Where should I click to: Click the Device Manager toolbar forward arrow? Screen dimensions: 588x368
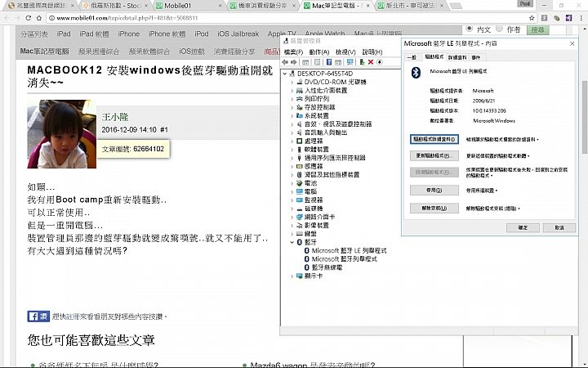point(294,62)
